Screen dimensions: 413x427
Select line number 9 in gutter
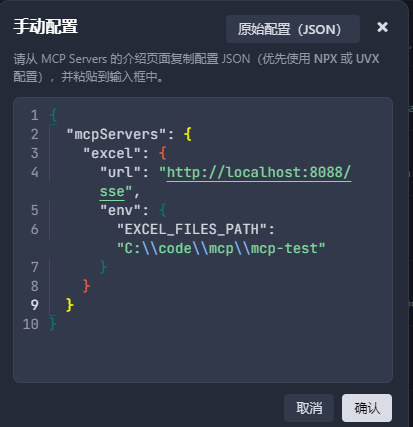(x=34, y=305)
